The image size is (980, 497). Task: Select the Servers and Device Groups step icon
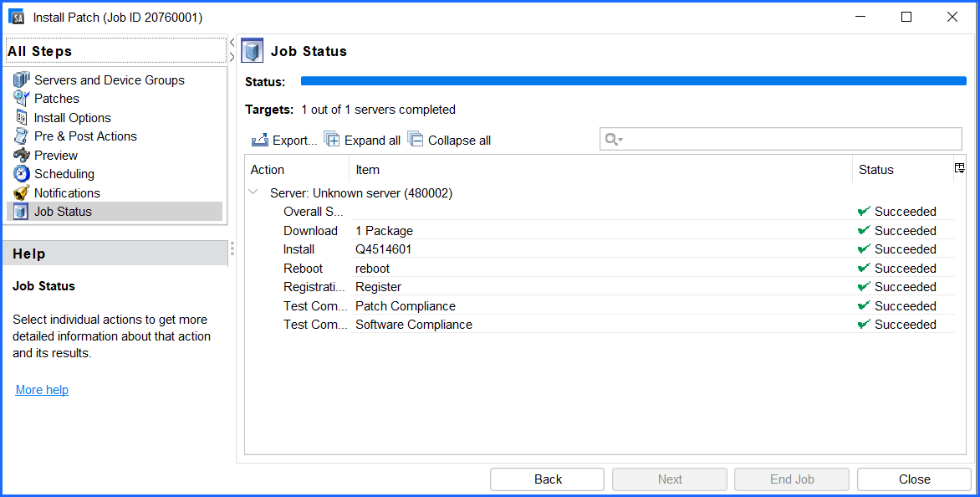pyautogui.click(x=21, y=79)
